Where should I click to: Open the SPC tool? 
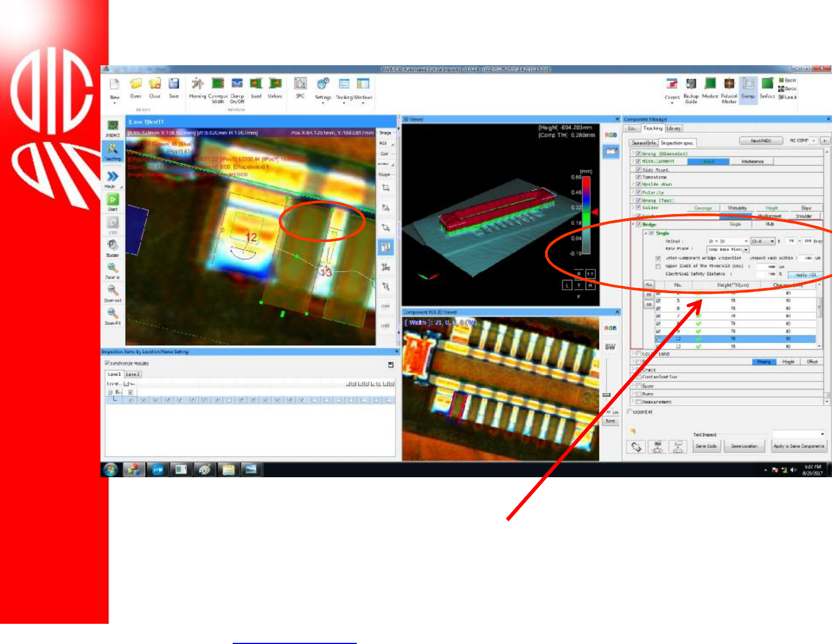(x=300, y=88)
